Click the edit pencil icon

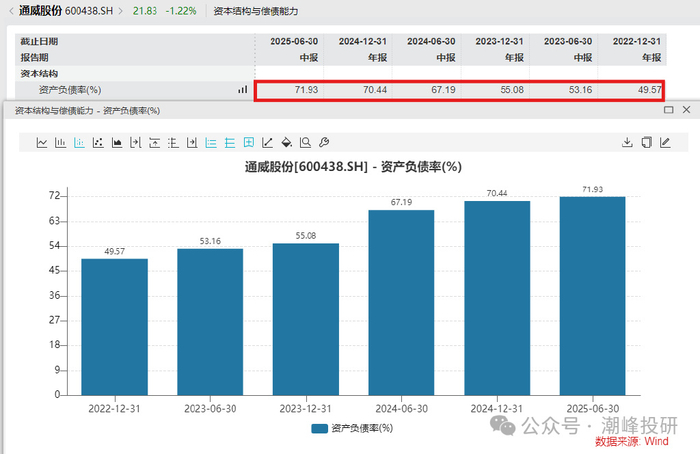coord(665,143)
